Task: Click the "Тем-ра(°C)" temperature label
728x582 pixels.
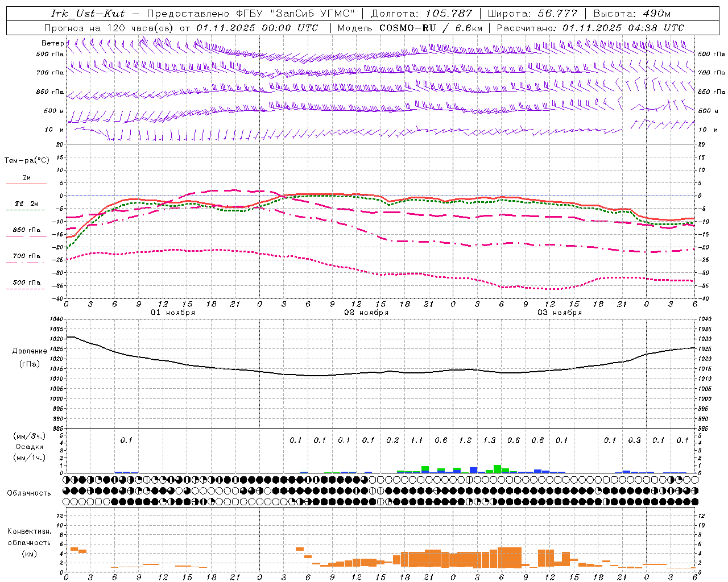Action: pos(27,161)
